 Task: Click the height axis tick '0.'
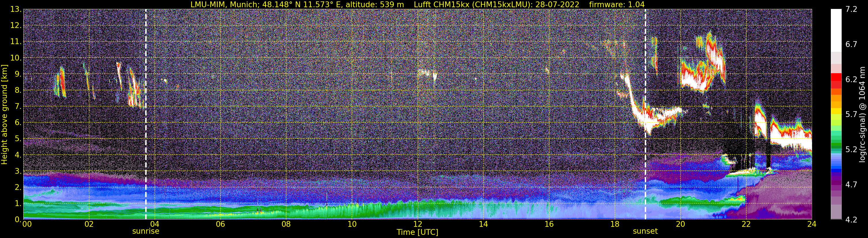coord(18,220)
